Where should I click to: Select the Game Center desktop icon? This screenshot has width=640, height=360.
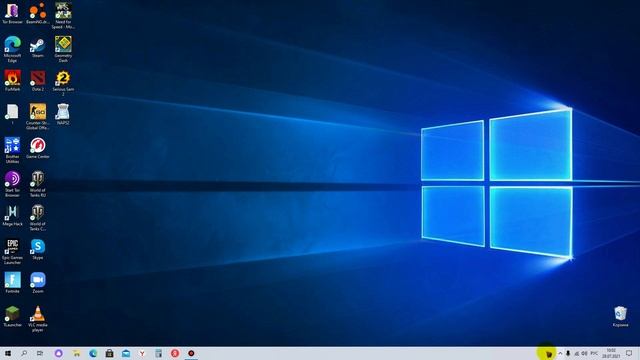[38, 148]
